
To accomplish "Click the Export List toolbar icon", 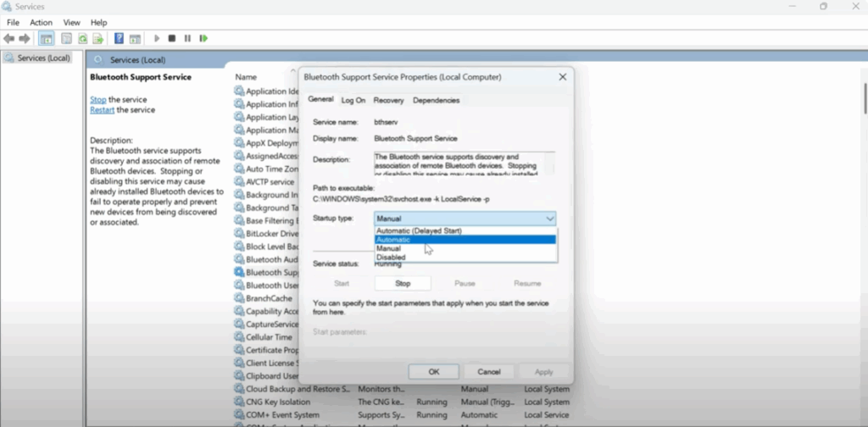I will [x=98, y=38].
